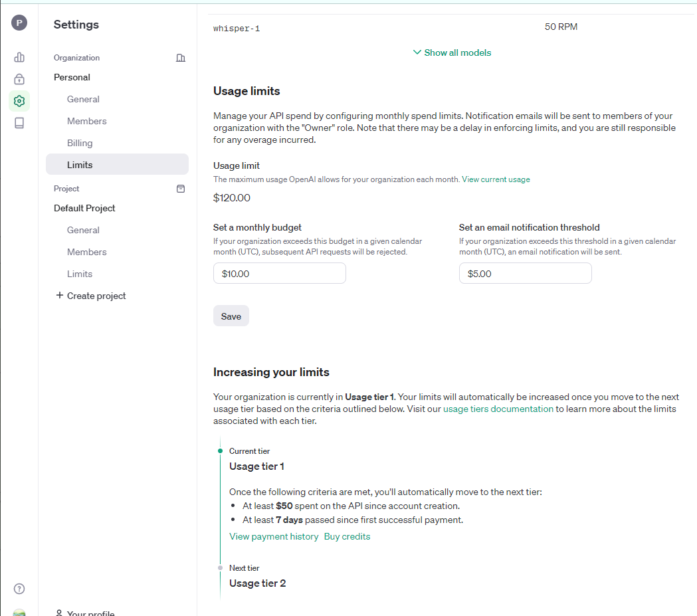Click the Buy credits link
This screenshot has height=616, width=697.
tap(347, 536)
